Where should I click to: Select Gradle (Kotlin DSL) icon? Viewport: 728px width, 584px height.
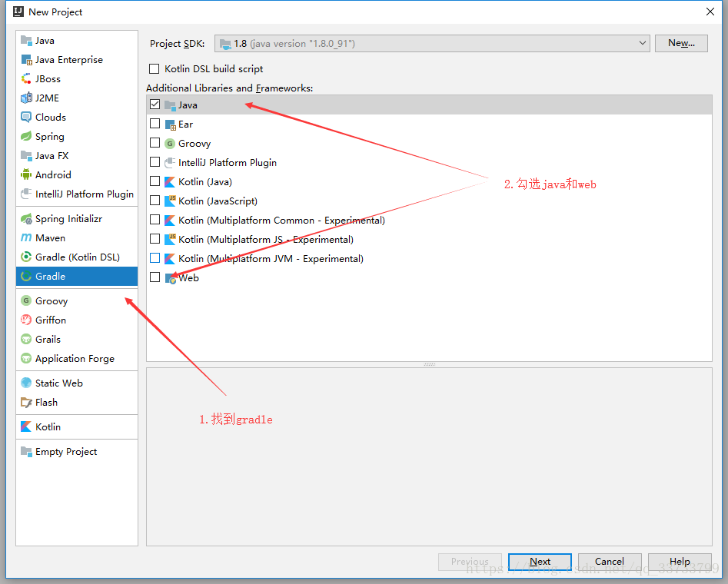point(26,257)
